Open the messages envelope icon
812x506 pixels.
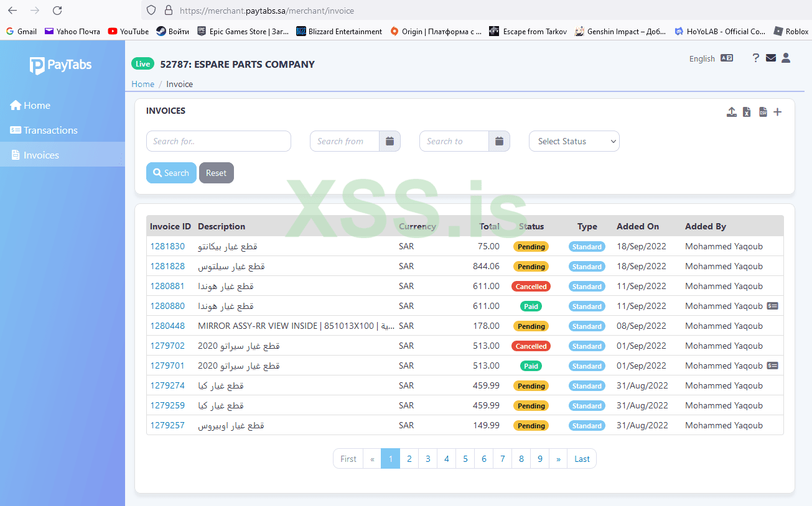(771, 58)
